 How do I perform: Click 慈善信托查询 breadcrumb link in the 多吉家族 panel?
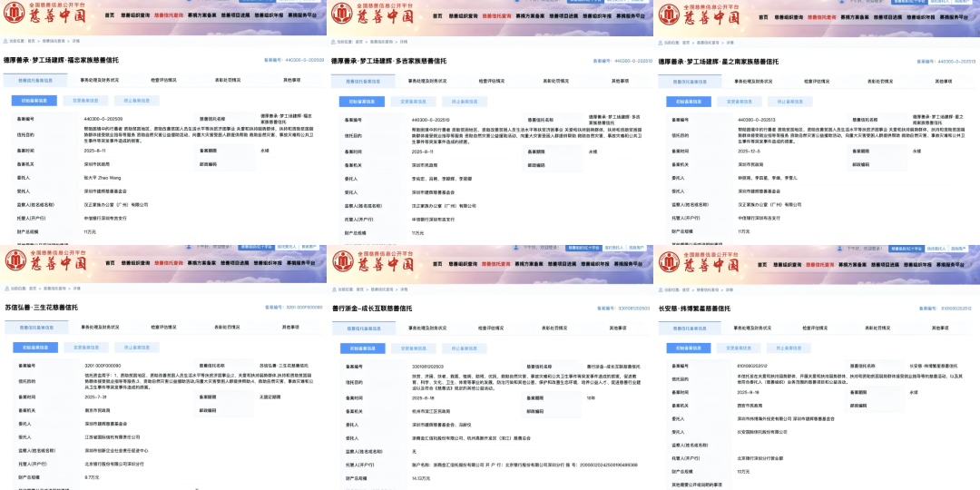tap(382, 42)
